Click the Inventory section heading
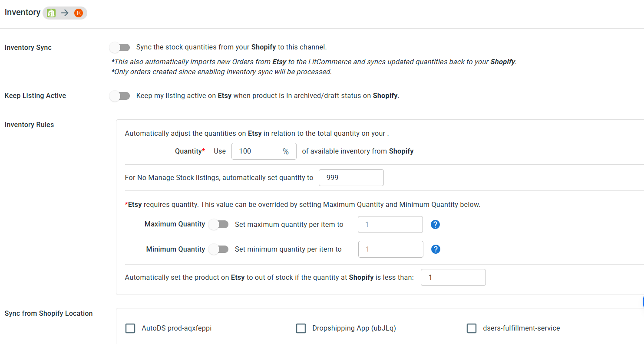The image size is (644, 344). click(23, 13)
